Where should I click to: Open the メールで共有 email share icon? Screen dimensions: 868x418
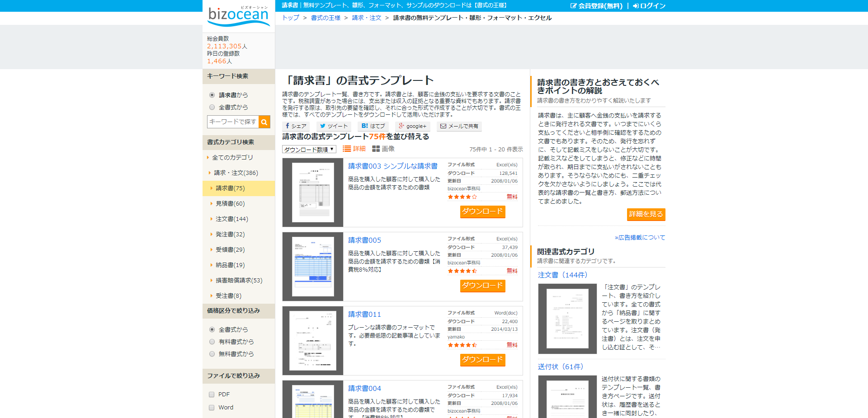pyautogui.click(x=458, y=126)
